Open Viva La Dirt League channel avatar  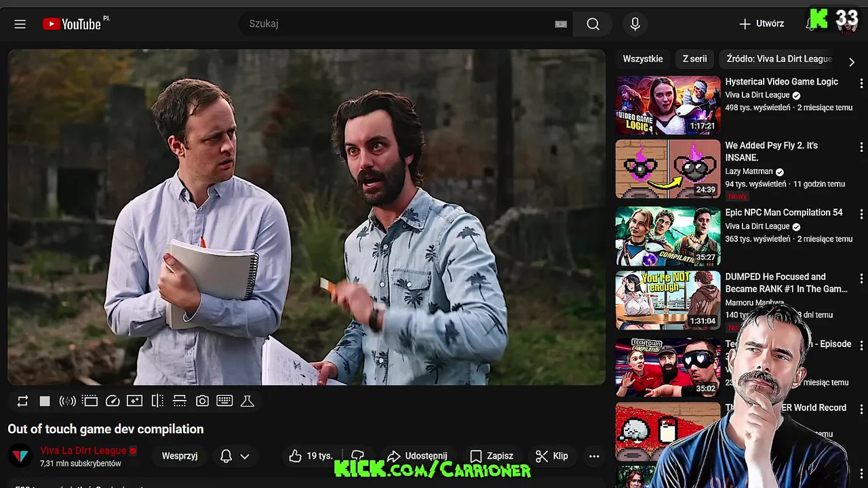click(20, 456)
